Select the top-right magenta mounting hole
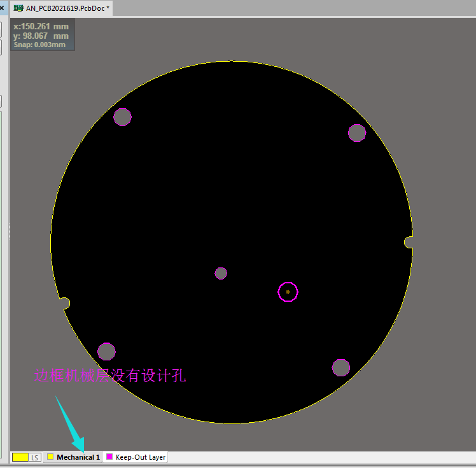 pyautogui.click(x=357, y=133)
